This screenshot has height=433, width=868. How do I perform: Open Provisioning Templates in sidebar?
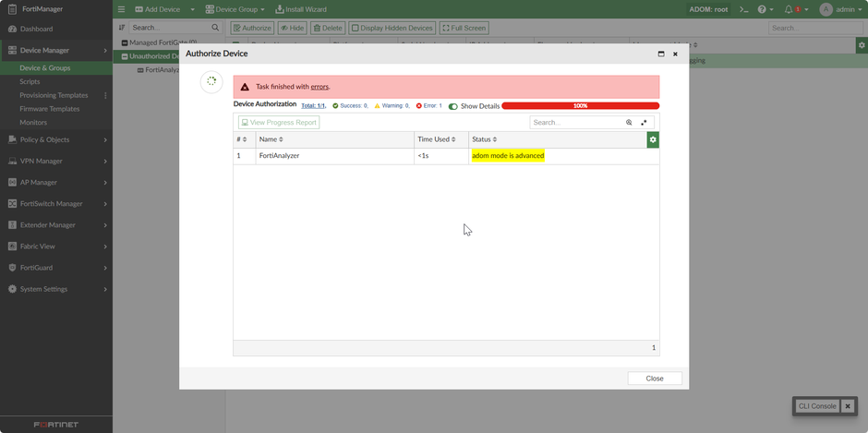pyautogui.click(x=54, y=95)
